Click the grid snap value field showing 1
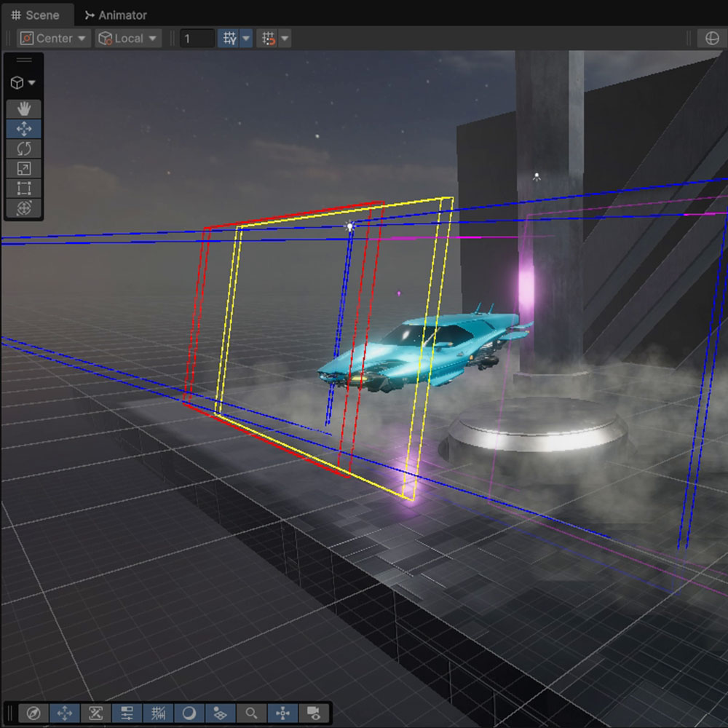Screen dimensions: 728x728 197,38
